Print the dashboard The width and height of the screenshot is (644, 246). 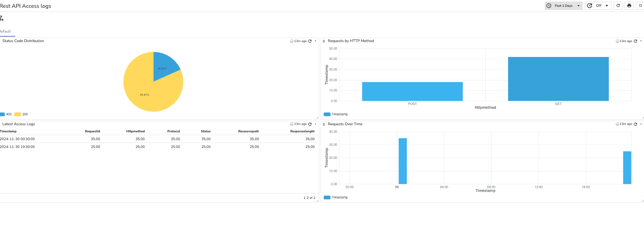coord(629,6)
